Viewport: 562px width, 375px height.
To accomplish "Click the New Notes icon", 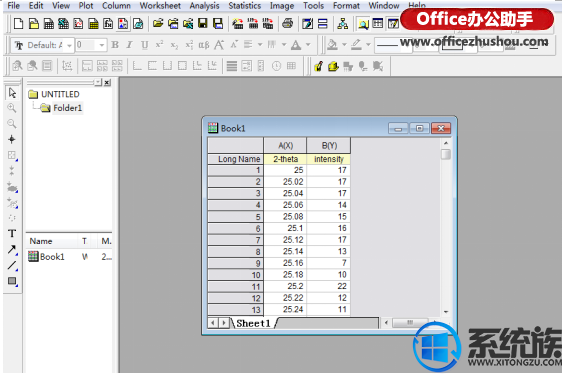I will point(138,24).
